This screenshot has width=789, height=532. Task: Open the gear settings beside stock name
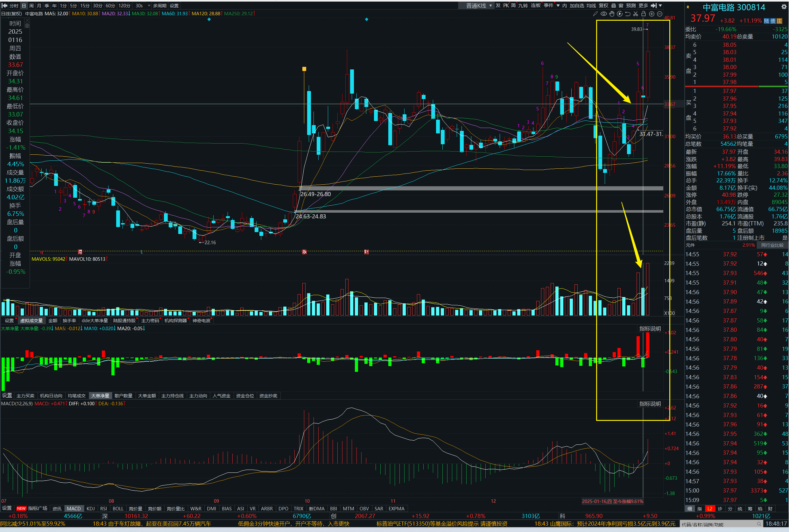pyautogui.click(x=784, y=7)
